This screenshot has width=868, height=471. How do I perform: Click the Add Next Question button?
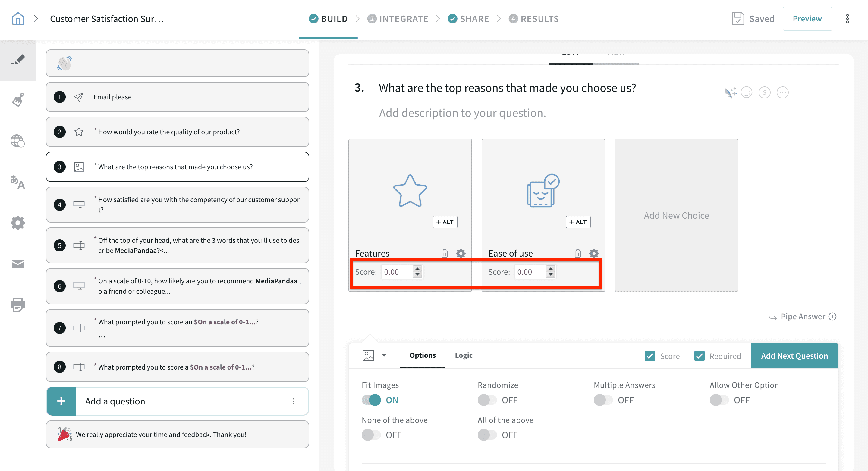(794, 356)
